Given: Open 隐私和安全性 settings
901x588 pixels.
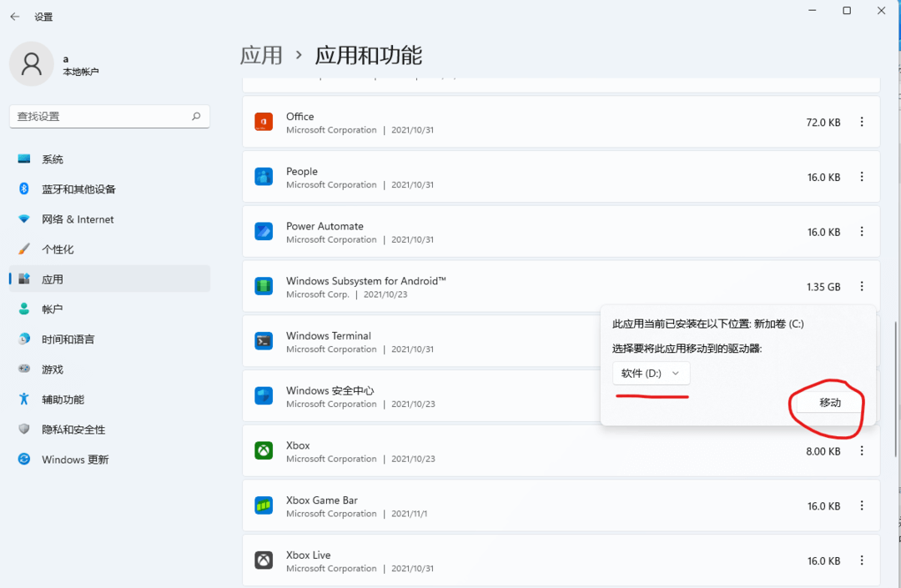Looking at the screenshot, I should tap(110, 430).
